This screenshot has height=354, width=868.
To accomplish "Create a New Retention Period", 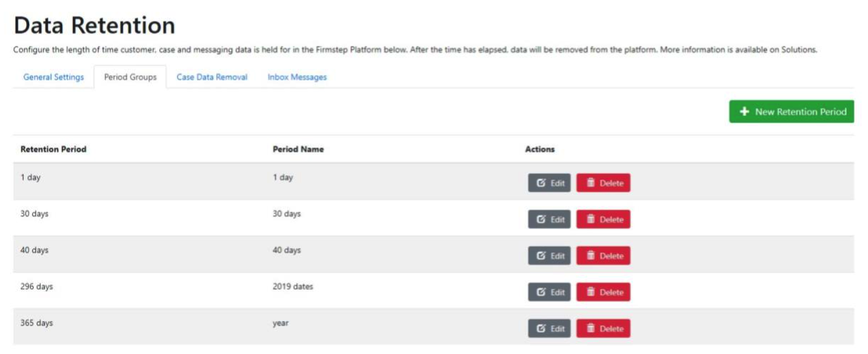I will click(x=792, y=112).
